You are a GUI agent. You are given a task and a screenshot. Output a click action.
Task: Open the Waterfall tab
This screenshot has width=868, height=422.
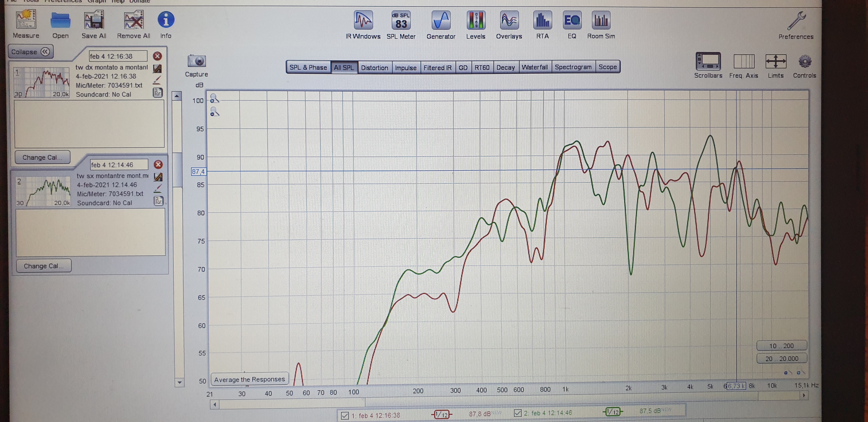(535, 67)
